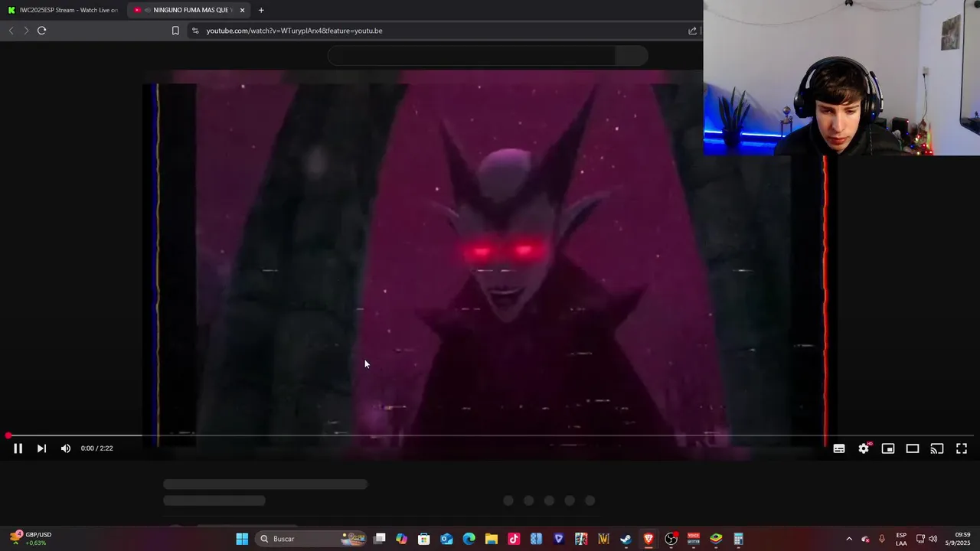Open Task View from the taskbar
Image resolution: width=980 pixels, height=551 pixels.
click(380, 539)
